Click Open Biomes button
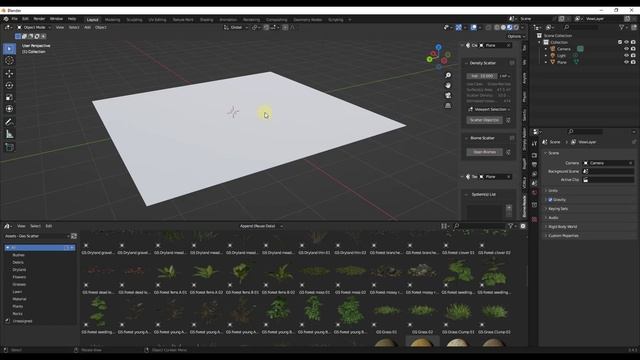Screen dimensions: 640x360 click(x=484, y=152)
